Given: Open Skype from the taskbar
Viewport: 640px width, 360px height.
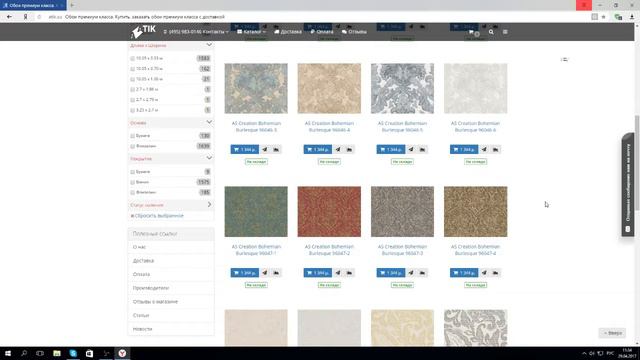Looking at the screenshot, I should tap(73, 353).
